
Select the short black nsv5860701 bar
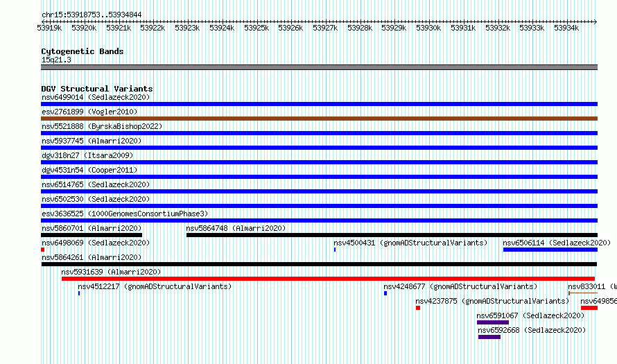click(x=92, y=235)
